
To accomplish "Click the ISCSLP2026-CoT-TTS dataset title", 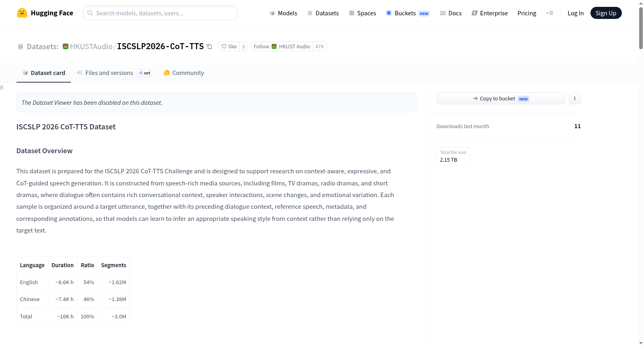I will (x=160, y=46).
